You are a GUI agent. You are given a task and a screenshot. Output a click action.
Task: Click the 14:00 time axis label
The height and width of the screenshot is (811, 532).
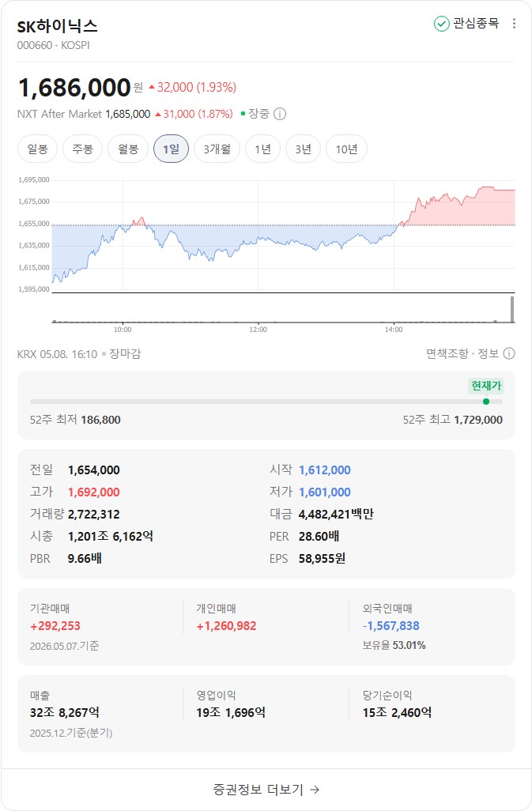[x=394, y=330]
